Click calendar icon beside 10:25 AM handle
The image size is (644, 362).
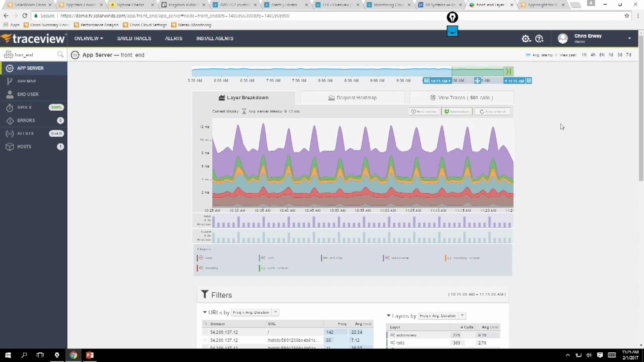[426, 81]
